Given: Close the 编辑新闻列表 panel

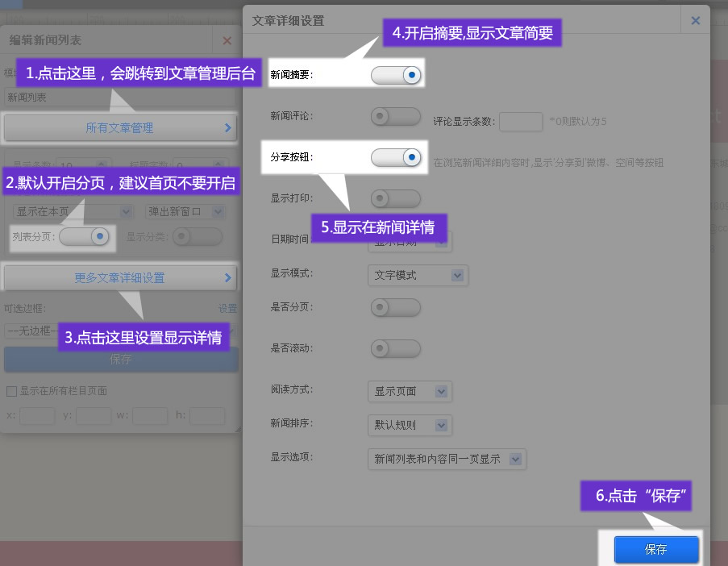Looking at the screenshot, I should (227, 40).
